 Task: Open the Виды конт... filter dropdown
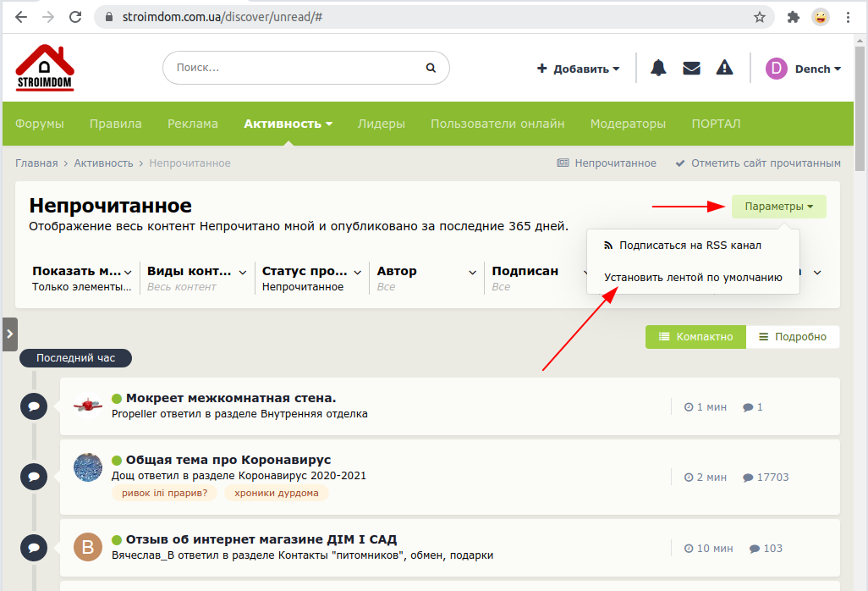[x=196, y=278]
